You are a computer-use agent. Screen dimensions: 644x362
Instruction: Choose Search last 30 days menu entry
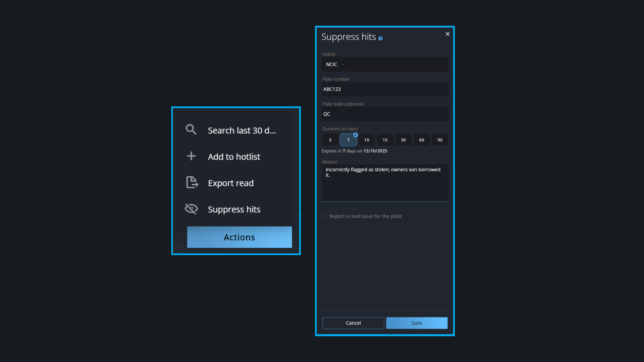241,130
